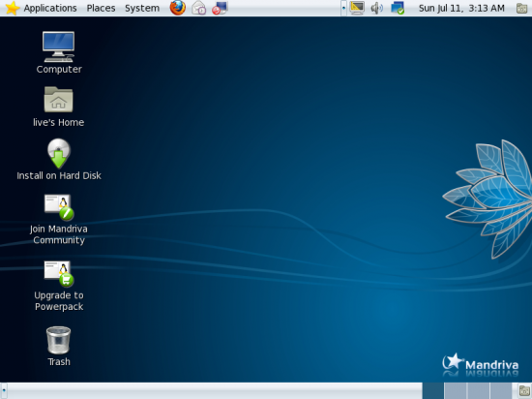
Task: Select the Install on Hard Disk icon
Action: click(x=59, y=153)
